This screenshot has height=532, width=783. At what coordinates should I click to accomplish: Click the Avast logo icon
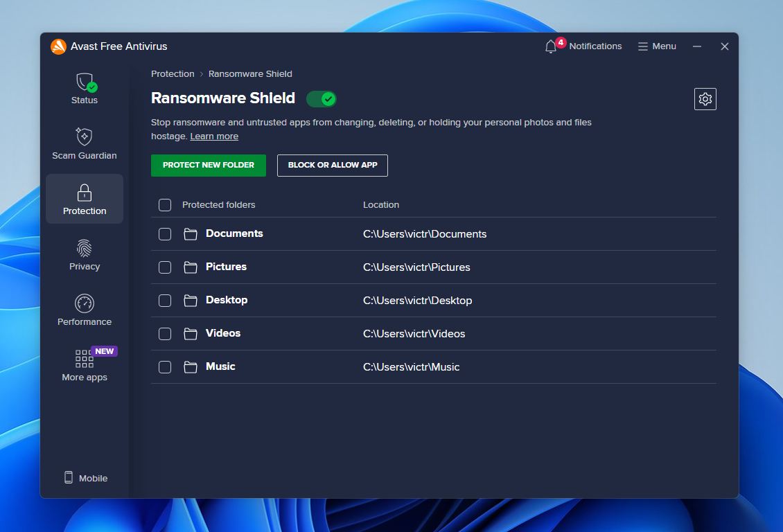tap(58, 46)
